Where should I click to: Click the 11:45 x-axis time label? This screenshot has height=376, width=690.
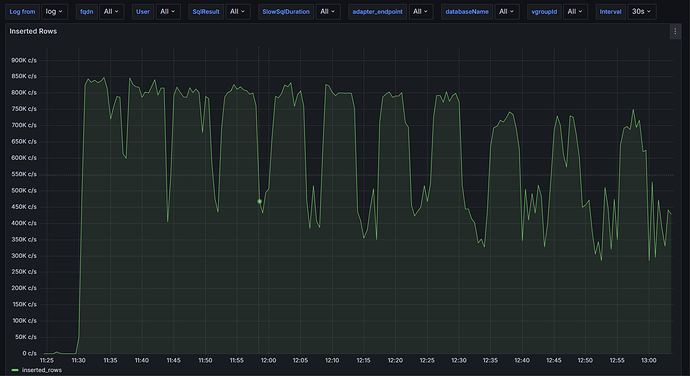[x=173, y=360]
